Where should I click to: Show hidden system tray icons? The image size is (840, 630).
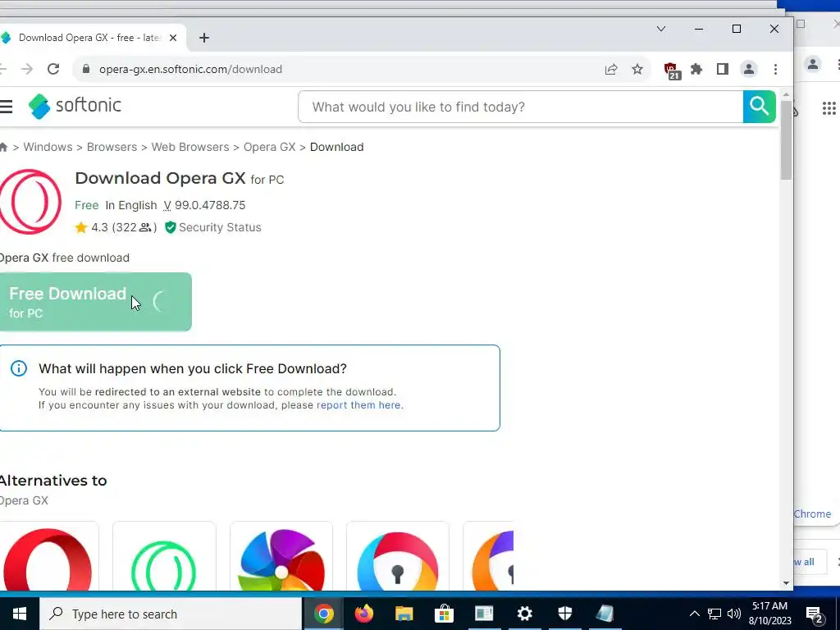694,614
